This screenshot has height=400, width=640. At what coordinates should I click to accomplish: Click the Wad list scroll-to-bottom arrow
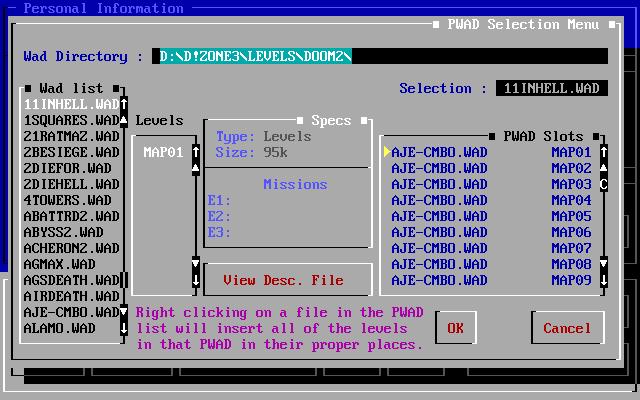point(124,328)
